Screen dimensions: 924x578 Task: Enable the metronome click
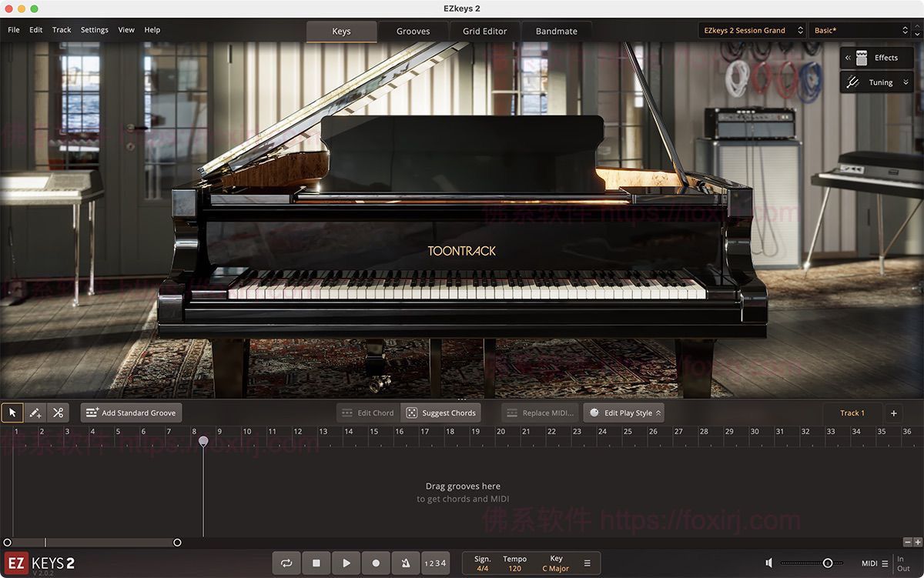[406, 563]
